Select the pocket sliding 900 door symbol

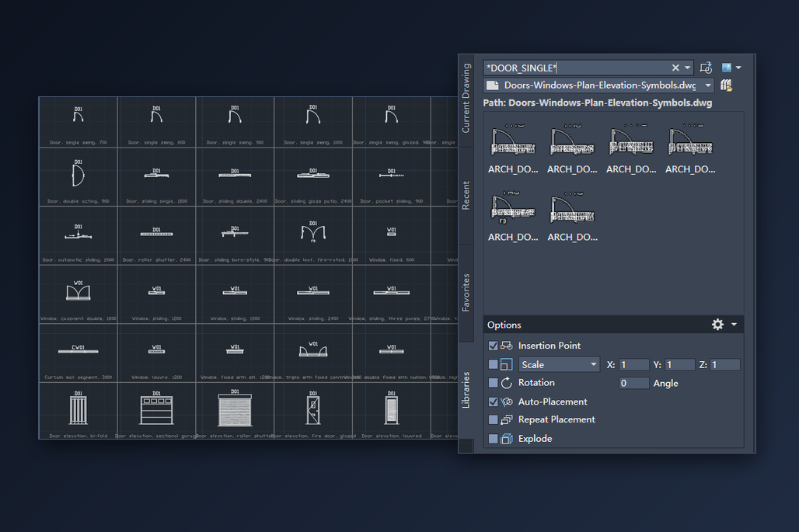[x=392, y=174]
